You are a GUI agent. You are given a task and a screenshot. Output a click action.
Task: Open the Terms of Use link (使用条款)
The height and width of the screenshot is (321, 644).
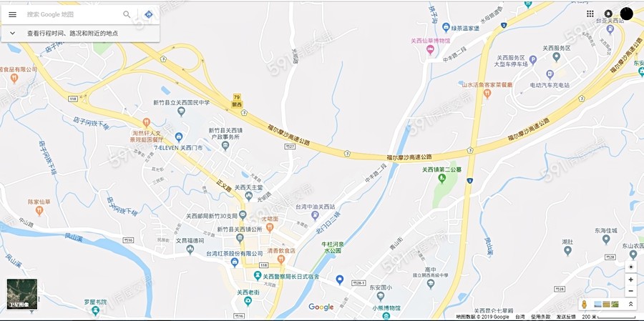coord(540,317)
